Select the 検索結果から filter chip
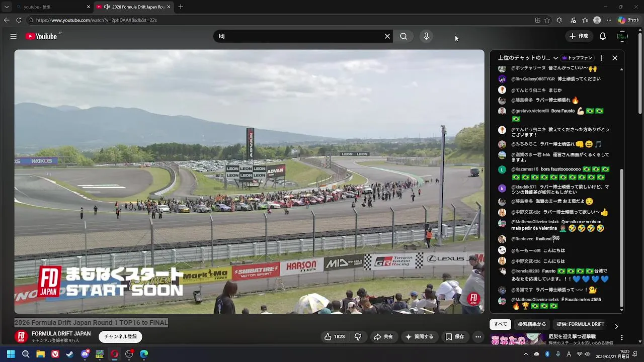This screenshot has width=644, height=362. [532, 324]
